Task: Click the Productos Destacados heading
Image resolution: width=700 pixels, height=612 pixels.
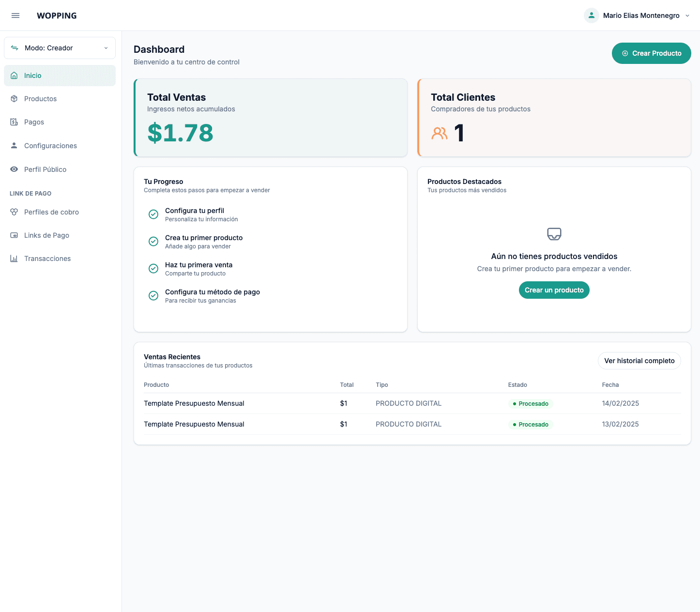Action: pyautogui.click(x=464, y=182)
